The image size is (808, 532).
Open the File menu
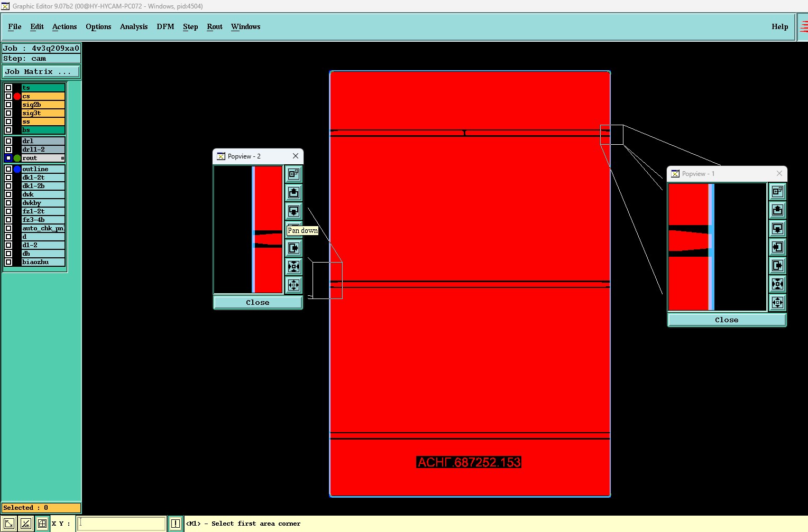[x=15, y=26]
